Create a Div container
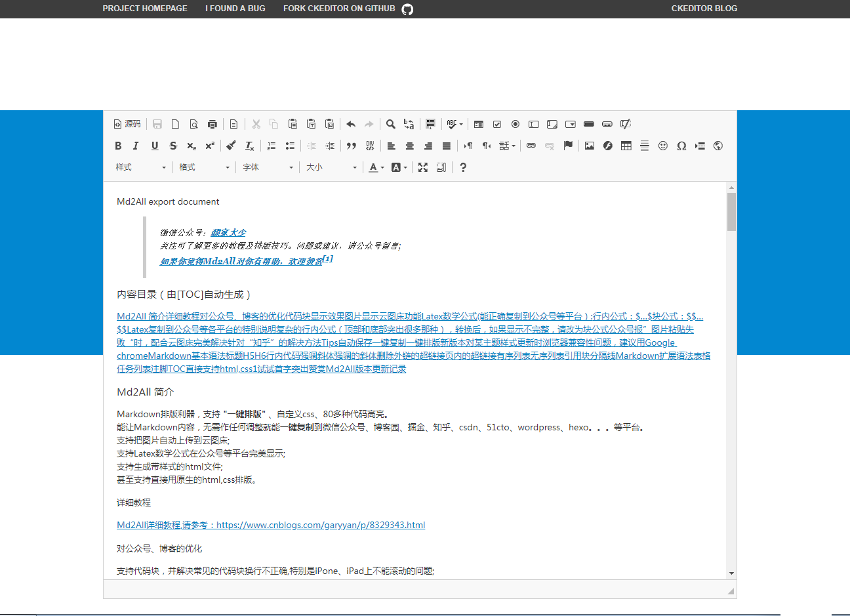Image resolution: width=850 pixels, height=616 pixels. click(x=370, y=146)
